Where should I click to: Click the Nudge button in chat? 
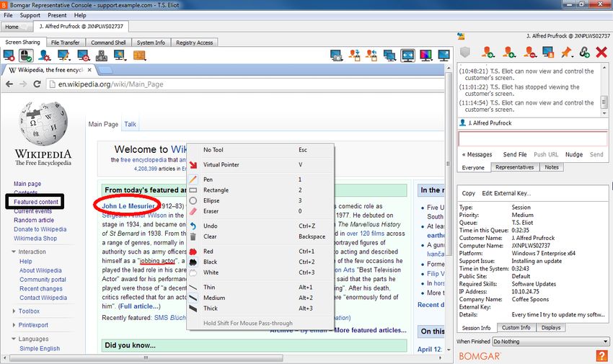[574, 154]
